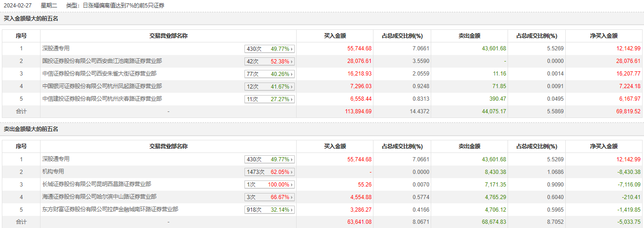Click 海通证券哈尔滨中山路证券营业部 name
This screenshot has height=228, width=644.
point(99,197)
